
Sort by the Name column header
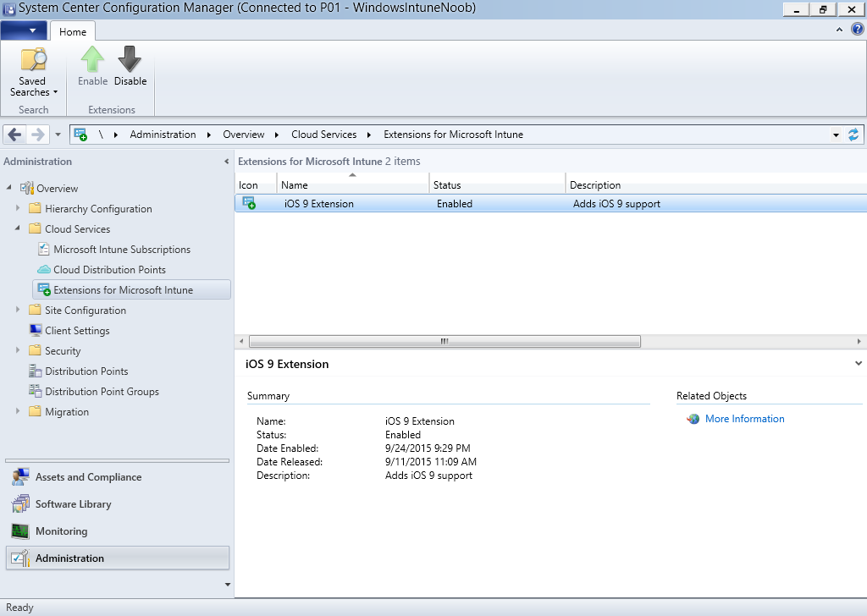click(x=353, y=185)
